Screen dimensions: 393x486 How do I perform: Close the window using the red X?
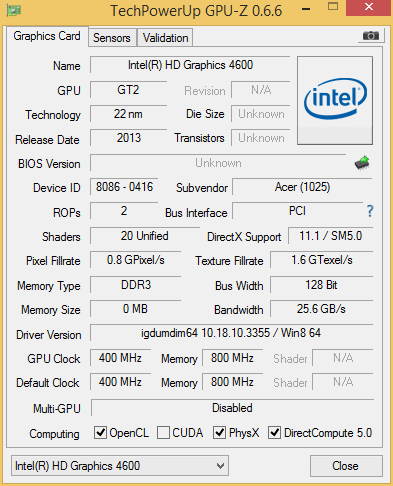tap(369, 7)
